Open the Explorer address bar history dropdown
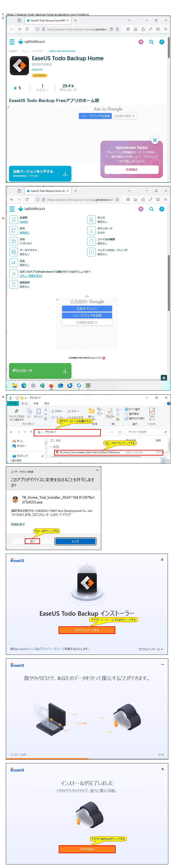The height and width of the screenshot is (868, 171). click(112, 432)
